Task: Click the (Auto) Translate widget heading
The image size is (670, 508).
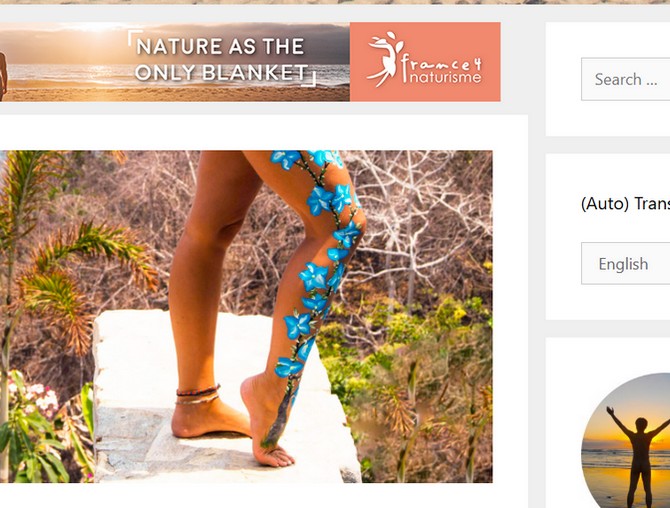Action: [x=626, y=203]
